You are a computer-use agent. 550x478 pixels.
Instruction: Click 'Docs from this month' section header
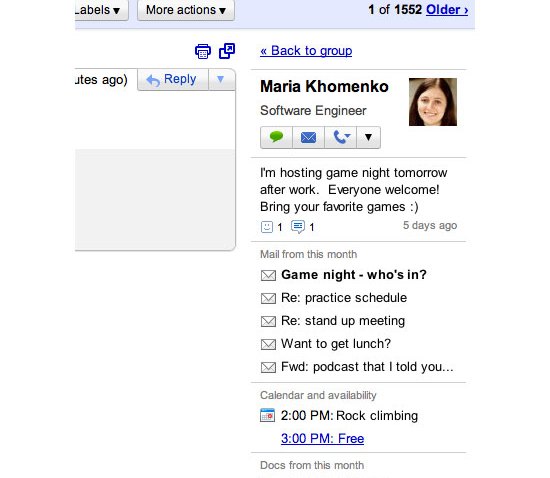pos(312,465)
